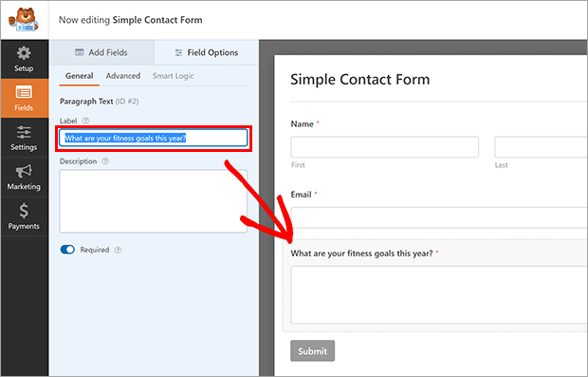Click the 'Now editing Simple Contact Form' header text

[x=131, y=20]
